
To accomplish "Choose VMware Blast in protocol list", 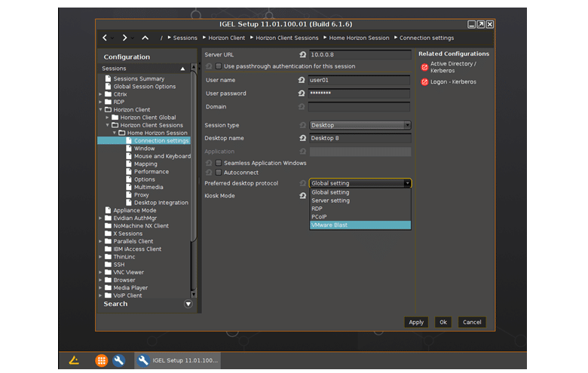I will [x=360, y=225].
